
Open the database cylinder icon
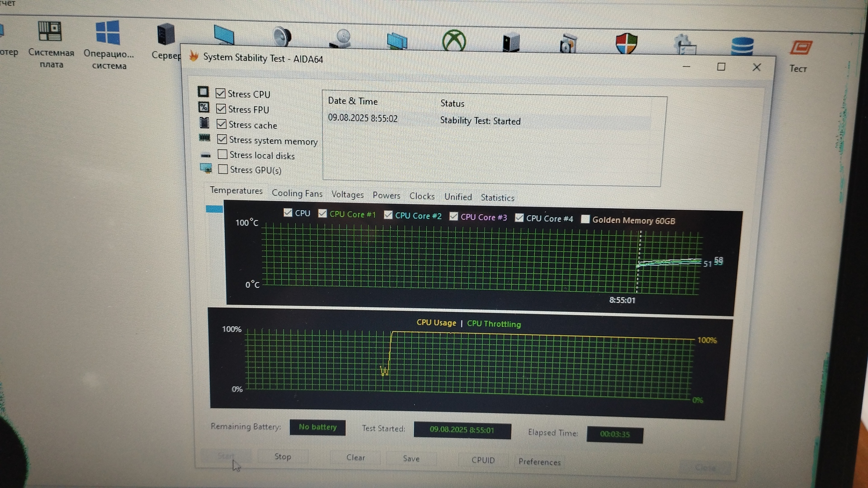click(x=742, y=46)
